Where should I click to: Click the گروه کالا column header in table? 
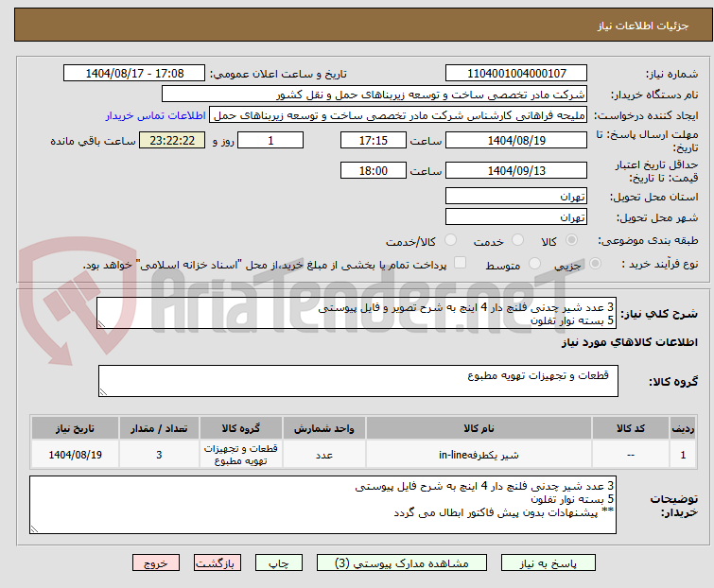240,428
